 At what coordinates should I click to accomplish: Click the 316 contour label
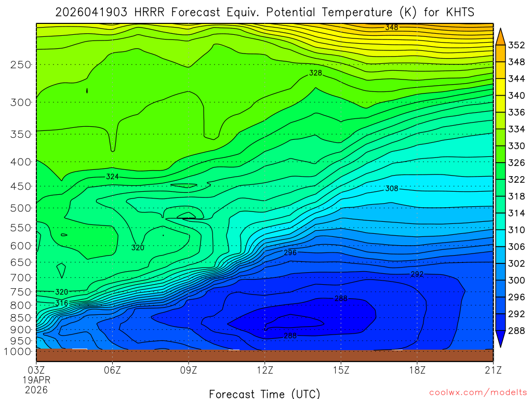click(x=61, y=303)
